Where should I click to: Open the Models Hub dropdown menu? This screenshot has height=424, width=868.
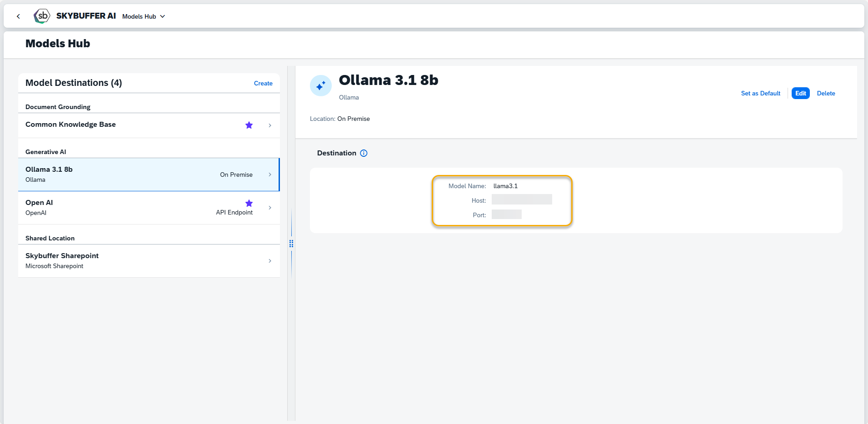pyautogui.click(x=144, y=16)
